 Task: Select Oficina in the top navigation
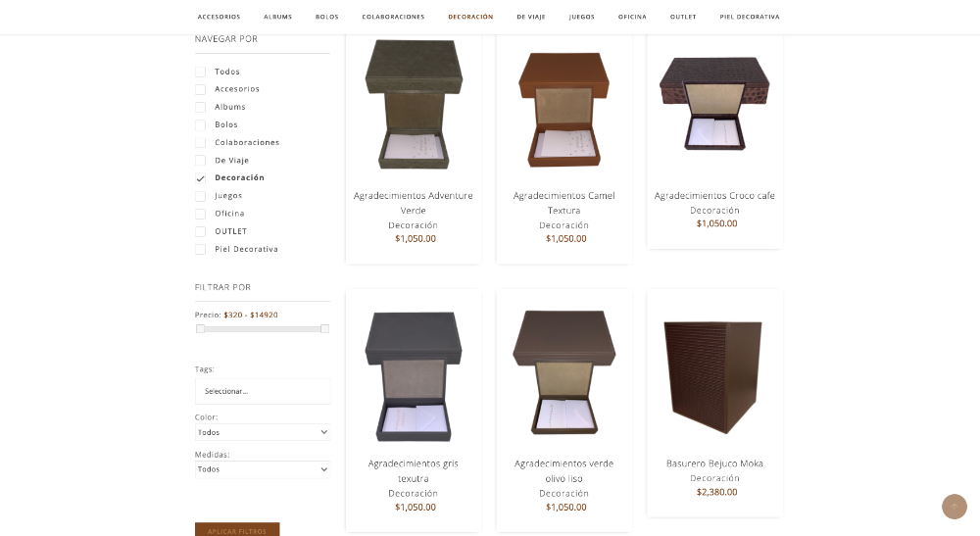click(x=632, y=17)
